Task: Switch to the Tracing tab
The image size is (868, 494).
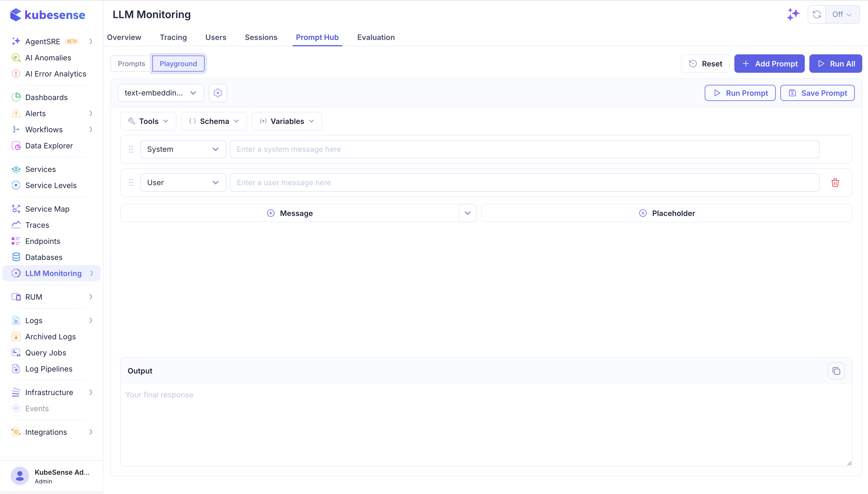Action: [173, 37]
